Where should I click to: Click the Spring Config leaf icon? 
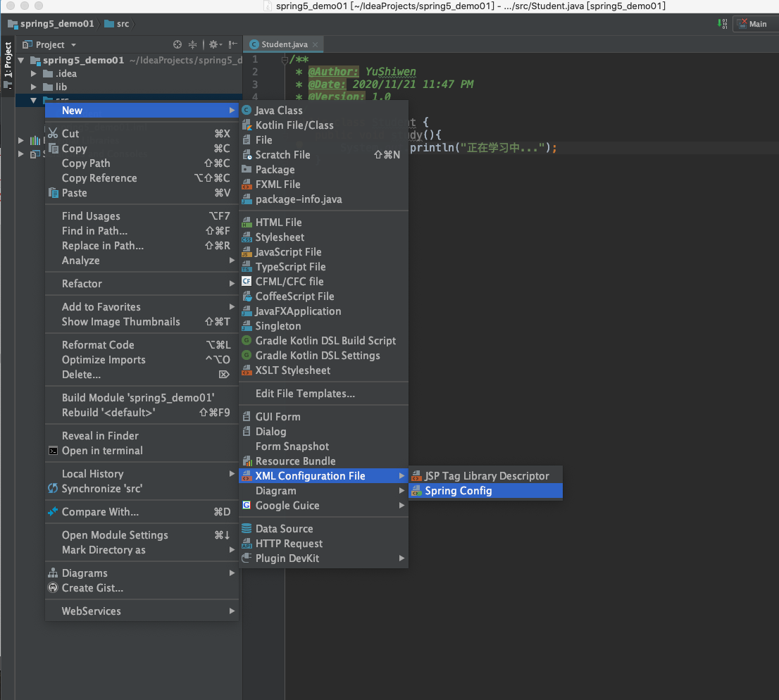pyautogui.click(x=416, y=491)
